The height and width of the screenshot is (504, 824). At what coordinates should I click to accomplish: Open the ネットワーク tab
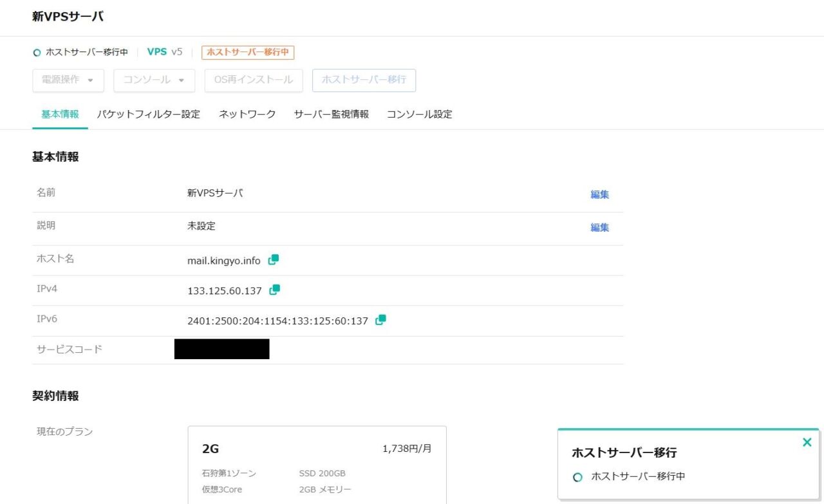point(246,114)
